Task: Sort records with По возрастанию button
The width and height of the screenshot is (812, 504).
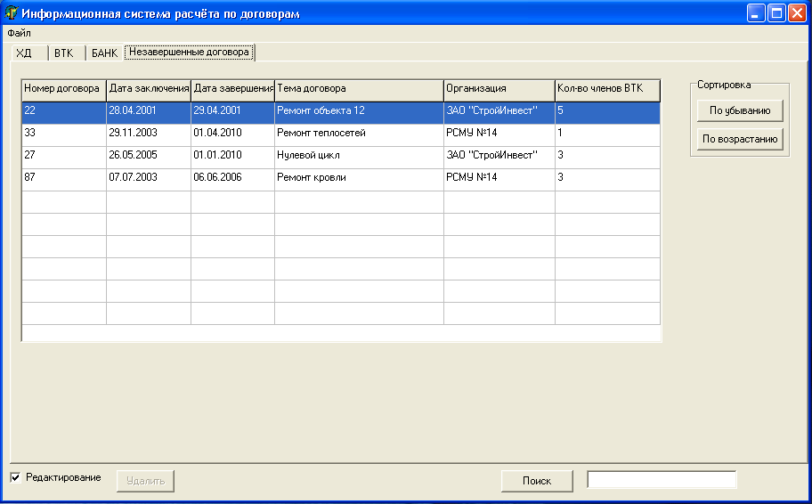Action: (x=740, y=139)
